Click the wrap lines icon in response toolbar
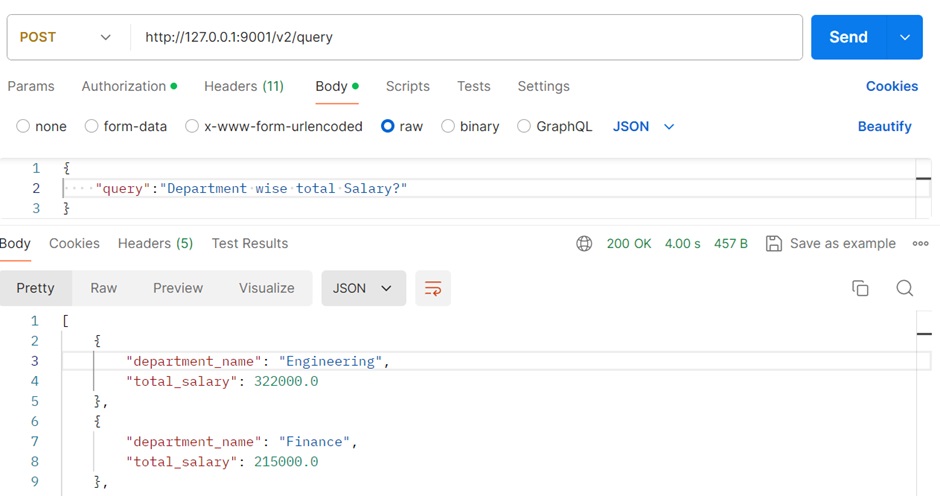This screenshot has height=496, width=940. [433, 288]
